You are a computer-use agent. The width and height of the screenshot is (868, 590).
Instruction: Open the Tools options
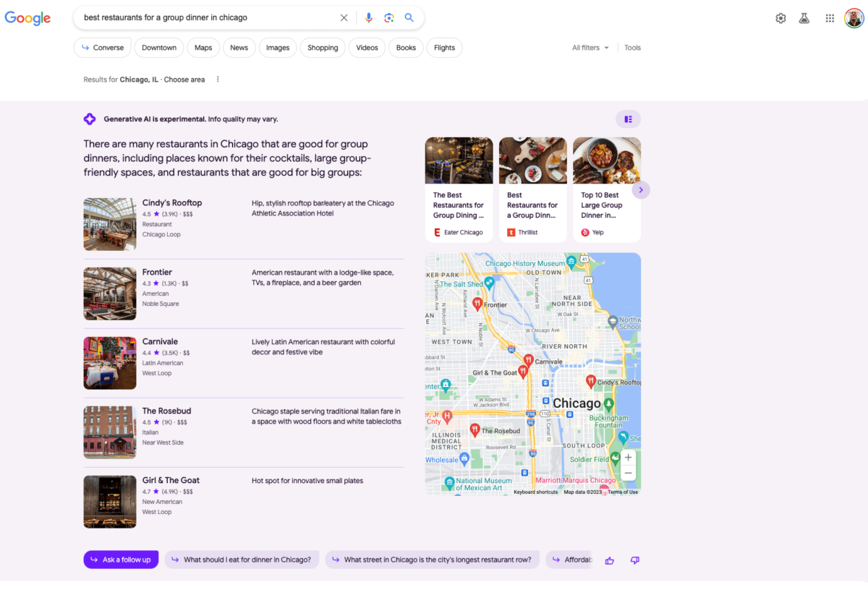[x=633, y=48]
